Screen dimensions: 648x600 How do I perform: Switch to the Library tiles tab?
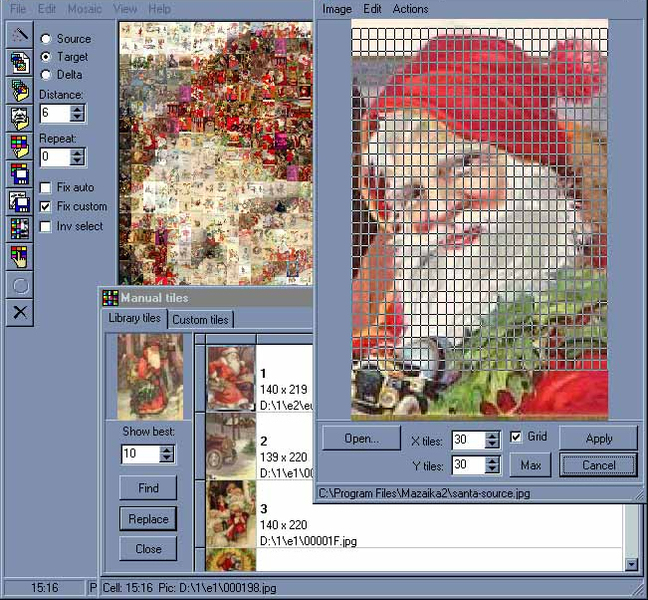tap(135, 318)
